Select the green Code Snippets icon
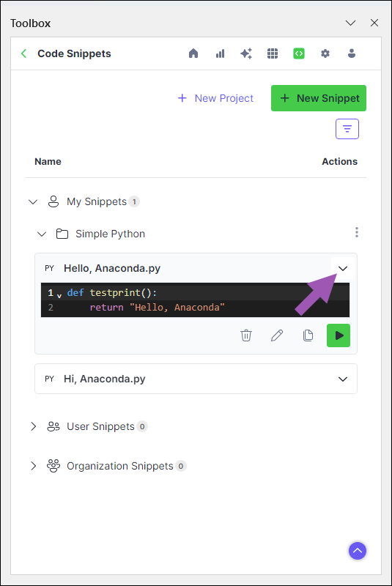 (299, 53)
